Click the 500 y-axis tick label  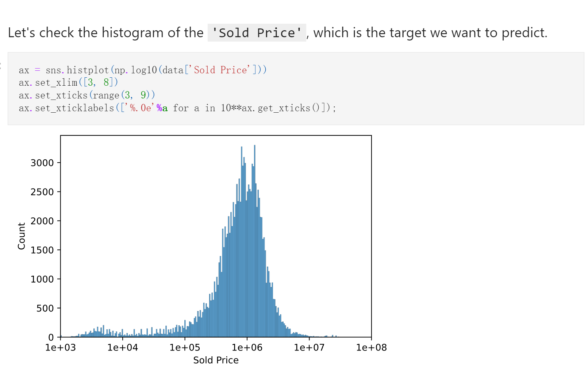(45, 309)
